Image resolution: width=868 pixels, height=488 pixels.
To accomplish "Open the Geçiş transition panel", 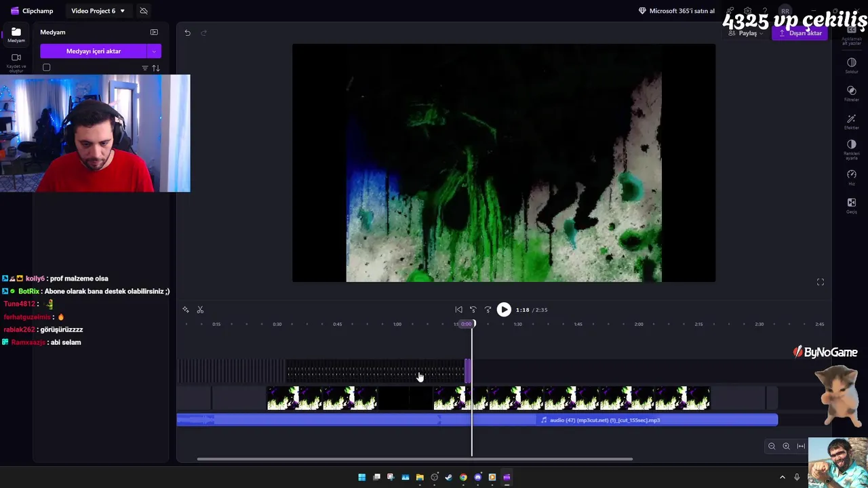I will 852,206.
